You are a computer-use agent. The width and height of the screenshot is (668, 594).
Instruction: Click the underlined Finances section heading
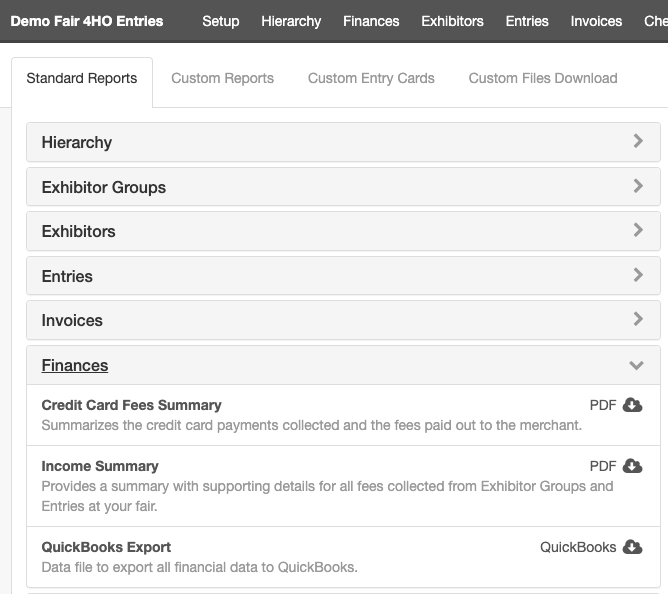pos(75,366)
